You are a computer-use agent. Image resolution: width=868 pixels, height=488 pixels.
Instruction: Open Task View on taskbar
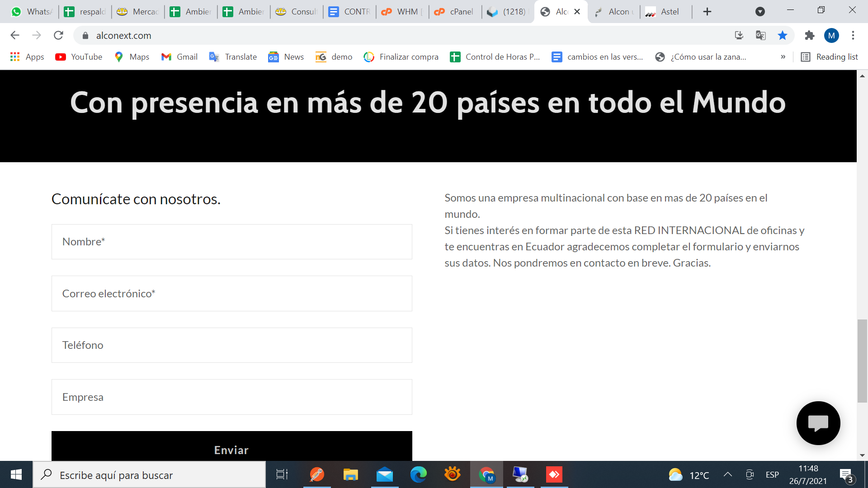(282, 474)
